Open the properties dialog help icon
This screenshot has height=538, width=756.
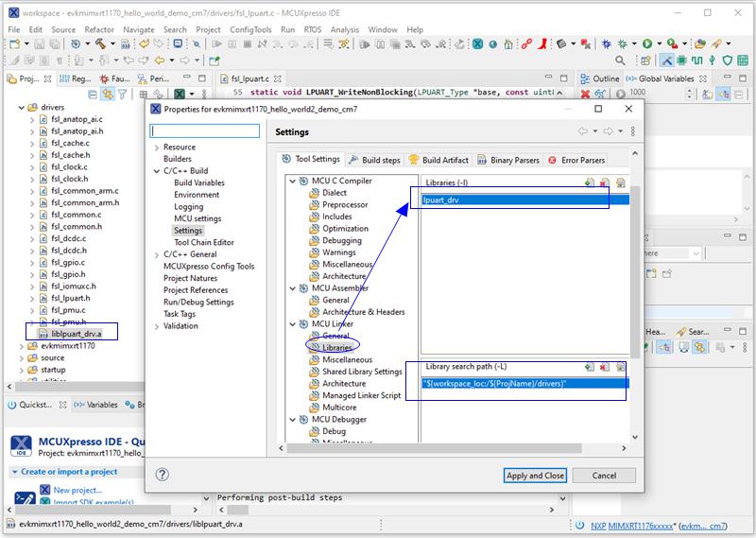(x=162, y=475)
